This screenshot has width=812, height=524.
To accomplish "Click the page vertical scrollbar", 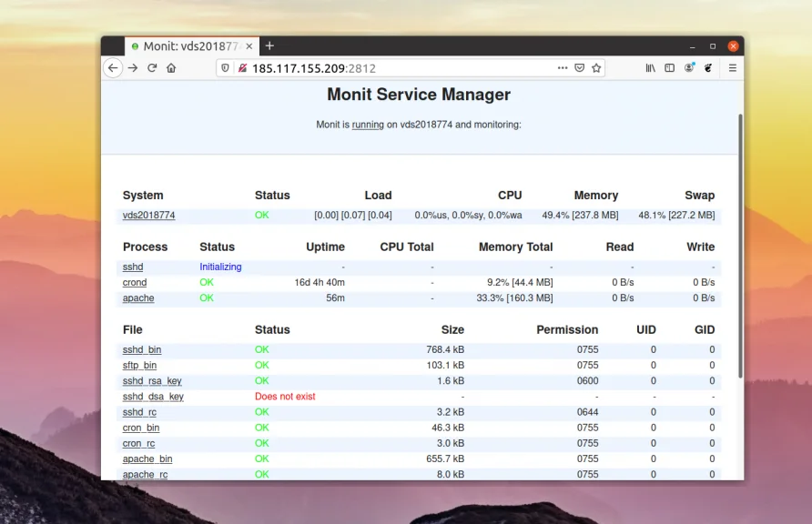I will pyautogui.click(x=739, y=246).
